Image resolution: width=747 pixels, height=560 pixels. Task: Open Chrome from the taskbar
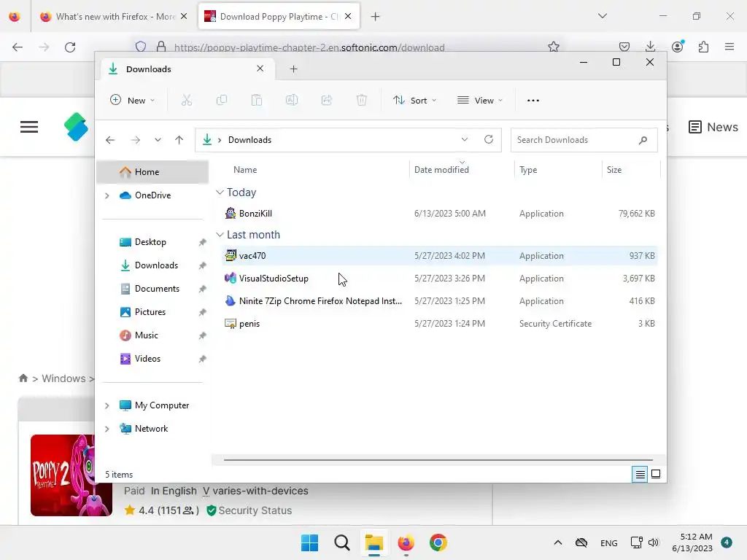438,542
